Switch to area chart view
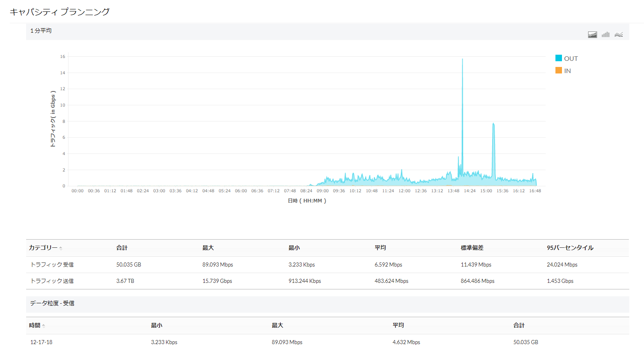Viewport: 644px width, 349px height. (x=592, y=35)
